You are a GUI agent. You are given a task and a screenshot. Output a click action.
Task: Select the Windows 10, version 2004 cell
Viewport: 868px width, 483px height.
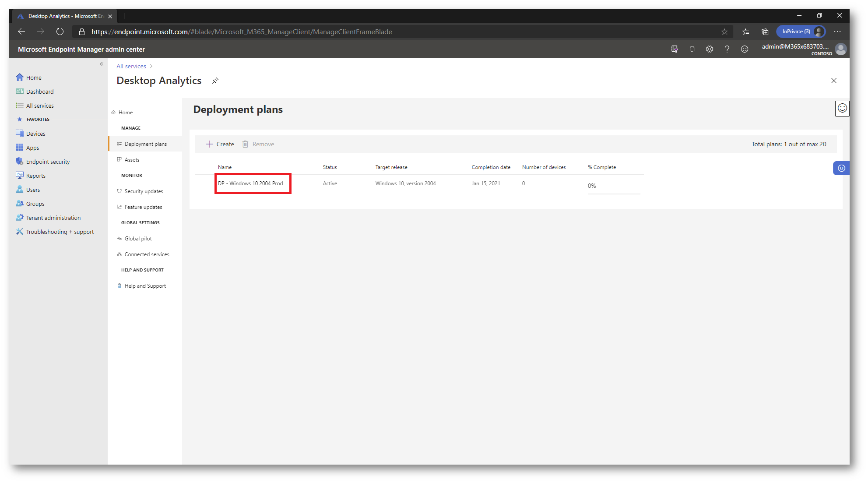point(406,183)
